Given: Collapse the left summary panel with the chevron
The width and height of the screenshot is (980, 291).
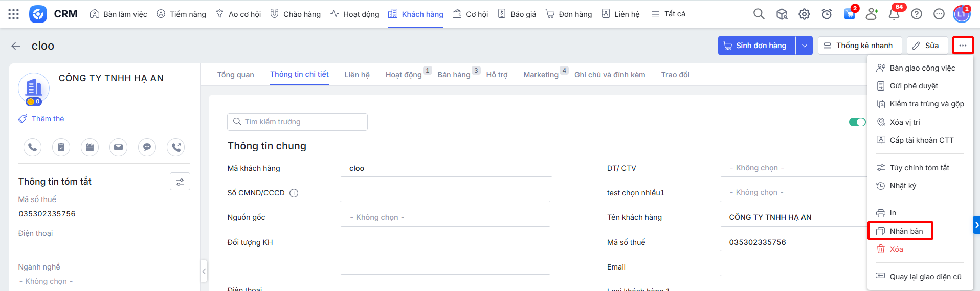Looking at the screenshot, I should [x=204, y=271].
